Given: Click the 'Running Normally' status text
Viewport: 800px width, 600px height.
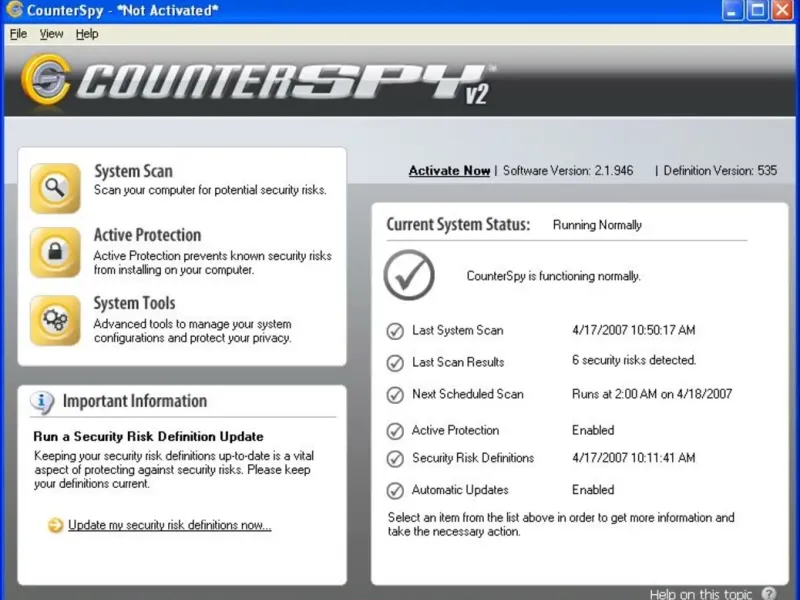Looking at the screenshot, I should point(597,225).
